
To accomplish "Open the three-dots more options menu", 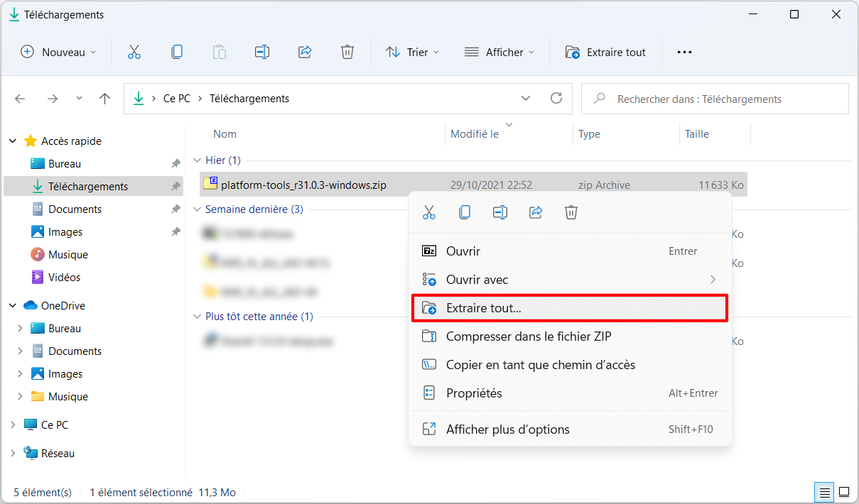I will click(684, 52).
